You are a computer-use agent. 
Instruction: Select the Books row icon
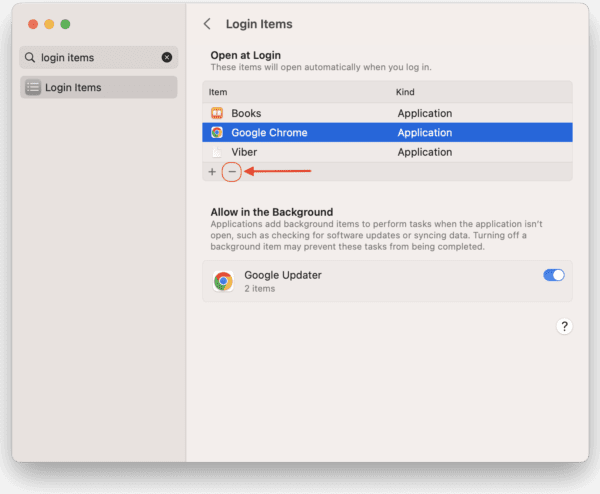pos(217,113)
